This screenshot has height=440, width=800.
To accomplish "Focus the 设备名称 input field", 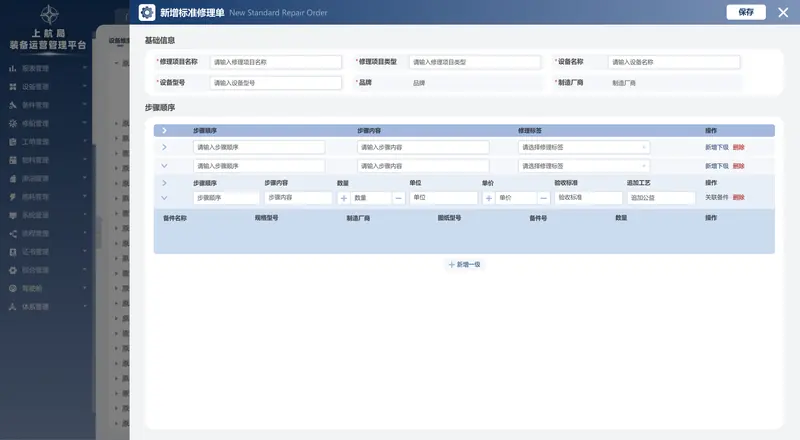I will (674, 62).
